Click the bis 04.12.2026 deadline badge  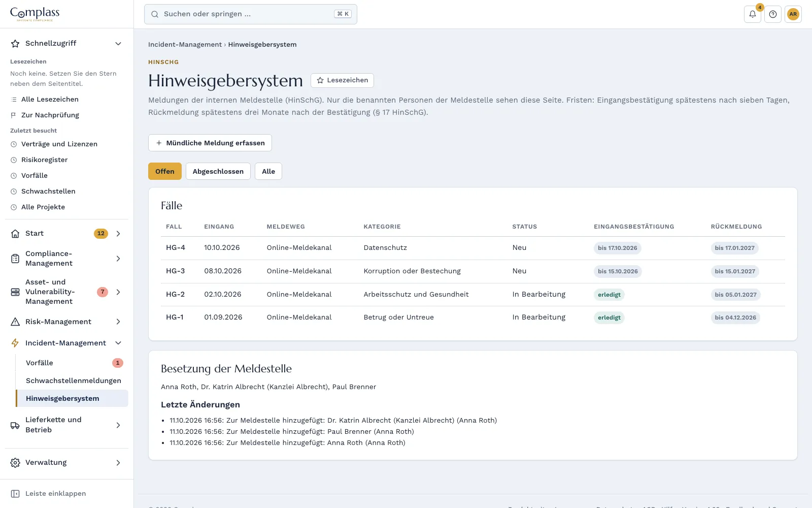735,317
